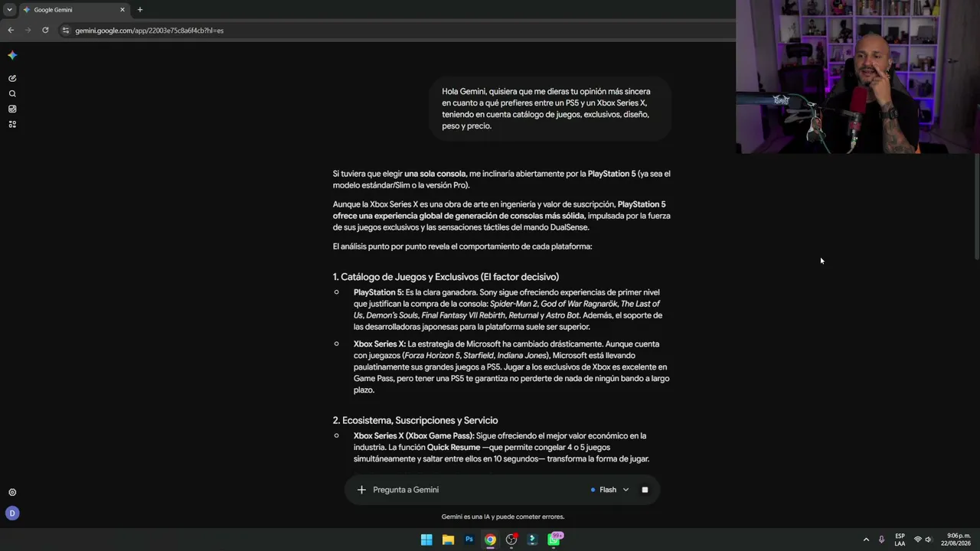Show hidden system tray icons
Viewport: 980px width, 551px height.
pos(866,540)
